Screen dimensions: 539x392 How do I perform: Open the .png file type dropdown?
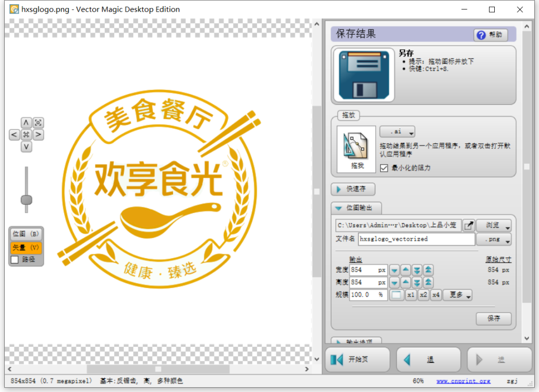point(494,239)
